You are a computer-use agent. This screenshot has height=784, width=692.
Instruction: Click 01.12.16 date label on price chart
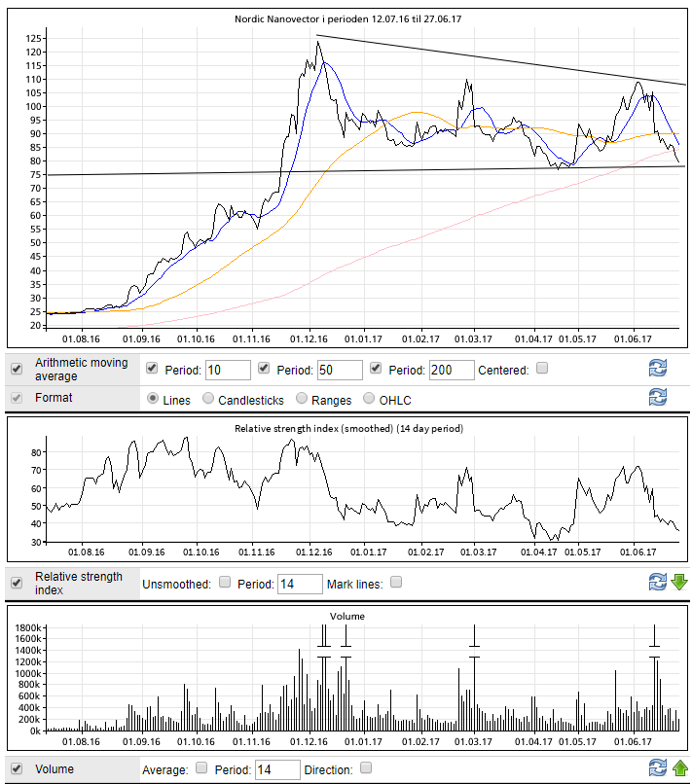[x=309, y=339]
